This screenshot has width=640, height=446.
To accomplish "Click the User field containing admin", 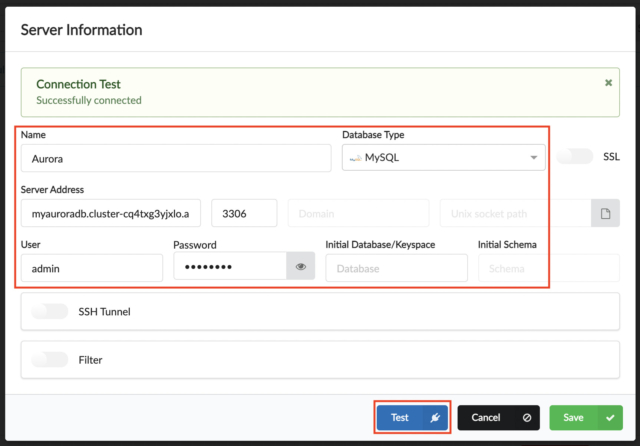I will (92, 268).
